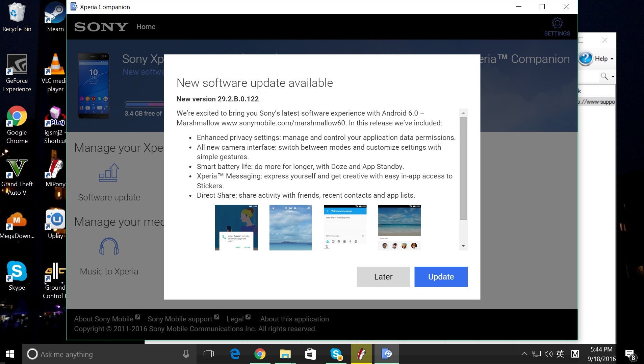Click the update notes scrollbar thumb
This screenshot has width=644, height=364.
[x=463, y=169]
